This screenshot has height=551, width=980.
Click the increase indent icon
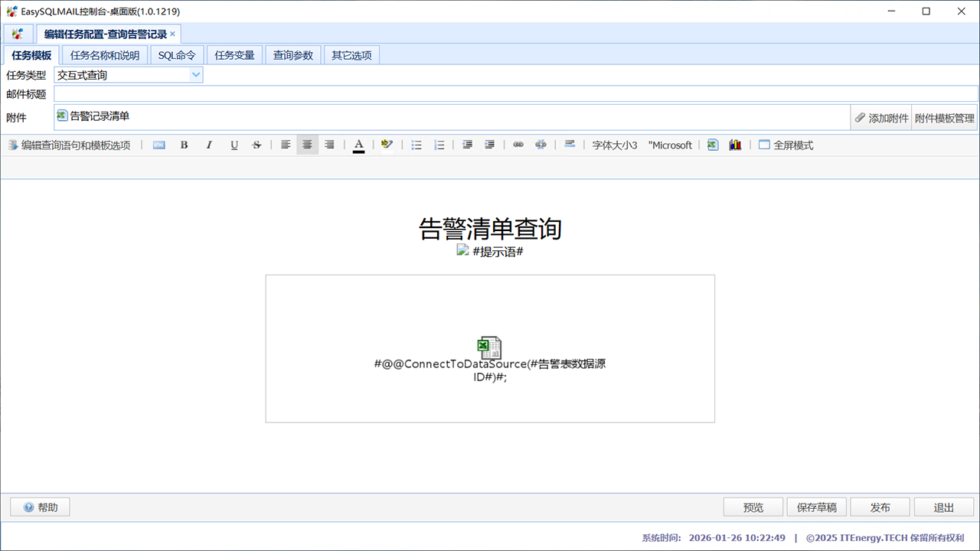(490, 145)
